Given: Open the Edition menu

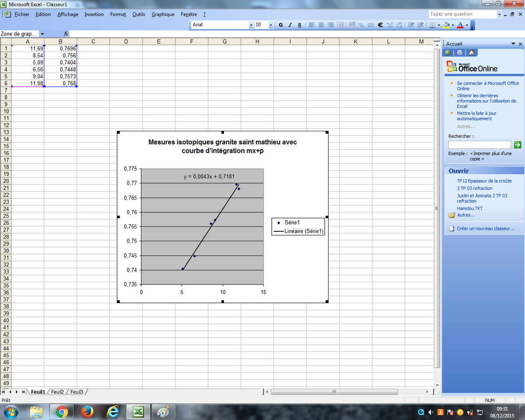Looking at the screenshot, I should point(43,14).
